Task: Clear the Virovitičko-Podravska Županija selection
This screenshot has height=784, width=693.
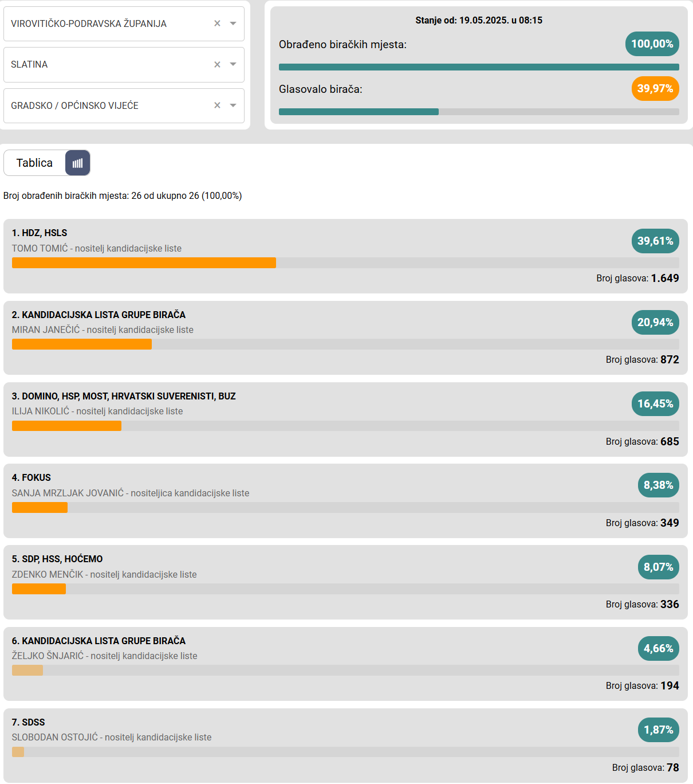Action: (217, 23)
